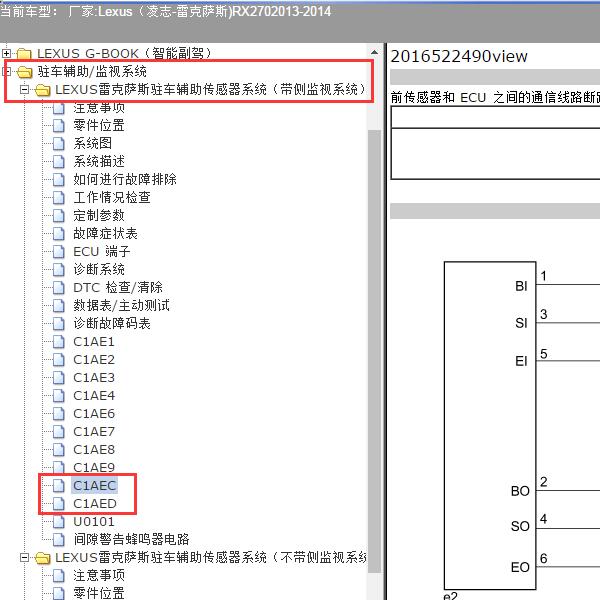Click the tree panel scroll-up arrow
This screenshot has height=600, width=600.
374,52
